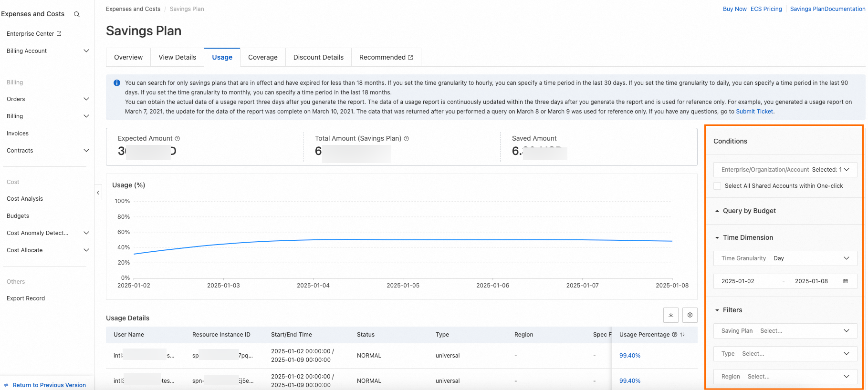Screen dimensions: 868x390
Task: Click the end date field 2025-01-08
Action: pyautogui.click(x=811, y=281)
